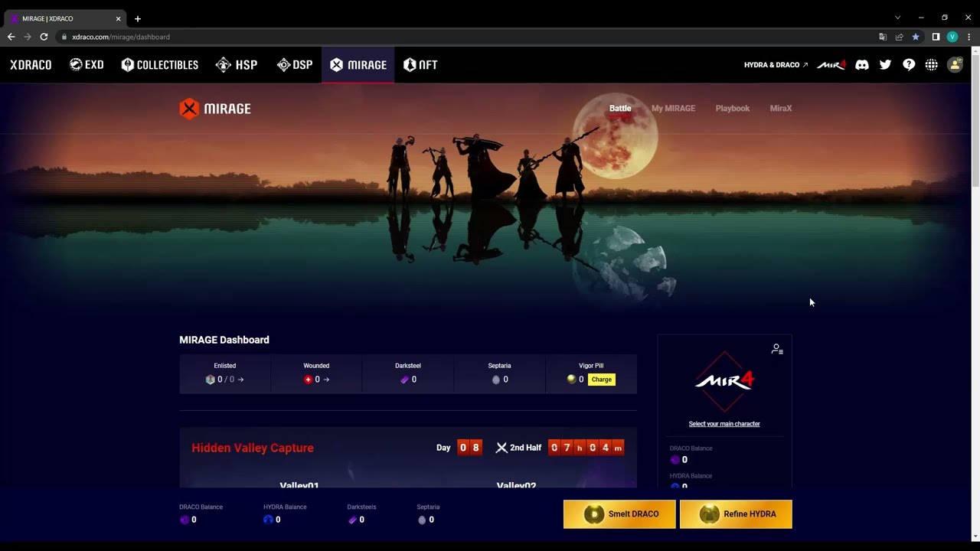The width and height of the screenshot is (980, 551).
Task: Open the help question mark icon
Action: coord(909,65)
